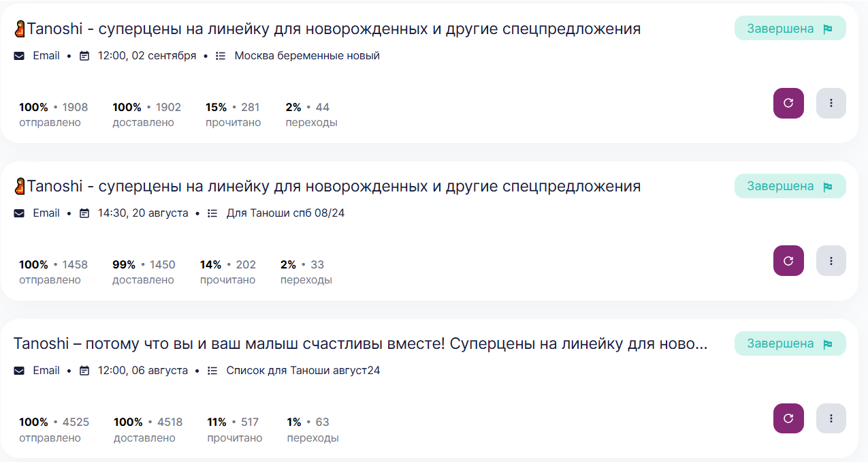Click list icon beside Москва беременные новый
The width and height of the screenshot is (868, 462).
pos(221,56)
